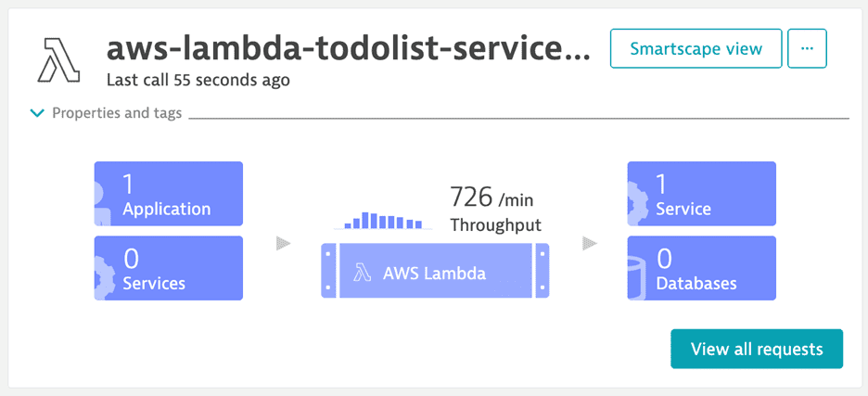Screen dimensions: 868x396
Task: Select the 1 Service tile
Action: point(702,194)
